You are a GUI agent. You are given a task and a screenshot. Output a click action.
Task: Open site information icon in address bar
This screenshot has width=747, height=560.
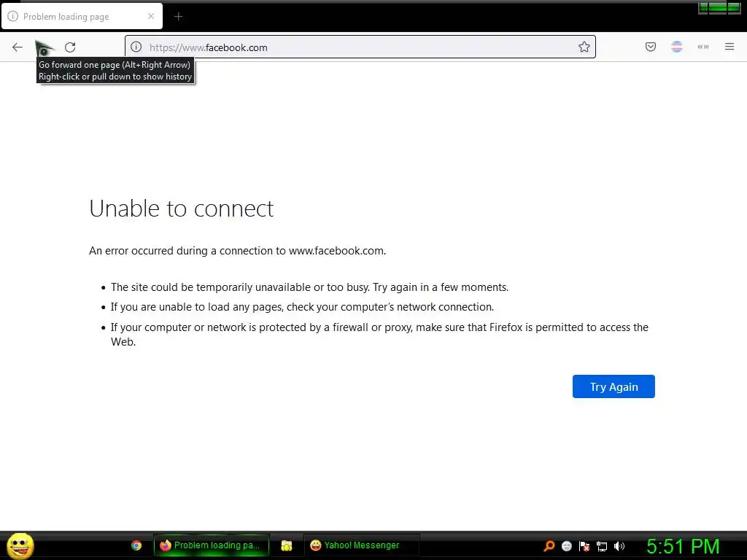point(136,47)
